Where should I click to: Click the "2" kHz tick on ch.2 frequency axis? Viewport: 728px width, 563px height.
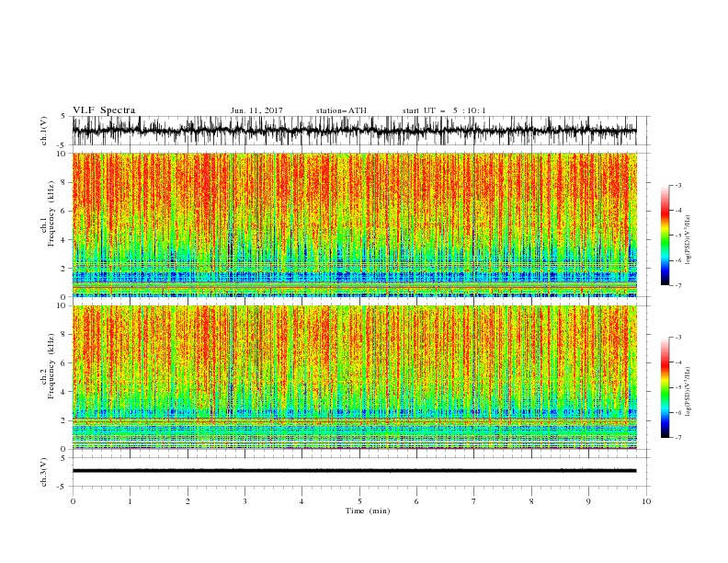coord(63,419)
